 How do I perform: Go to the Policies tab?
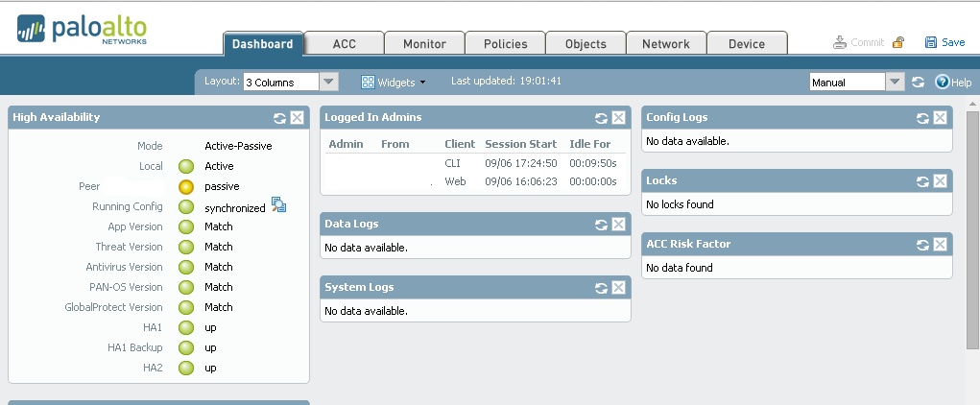(x=505, y=44)
